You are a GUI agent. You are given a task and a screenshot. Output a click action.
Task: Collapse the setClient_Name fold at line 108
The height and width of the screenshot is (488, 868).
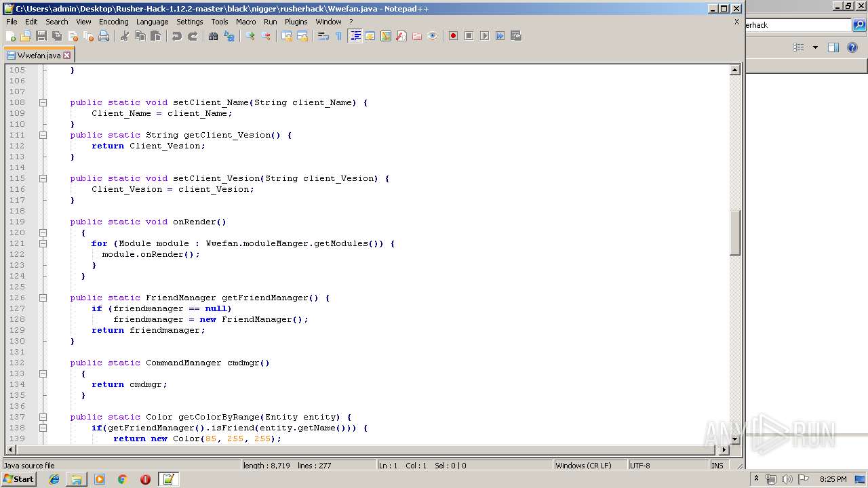pos(43,102)
